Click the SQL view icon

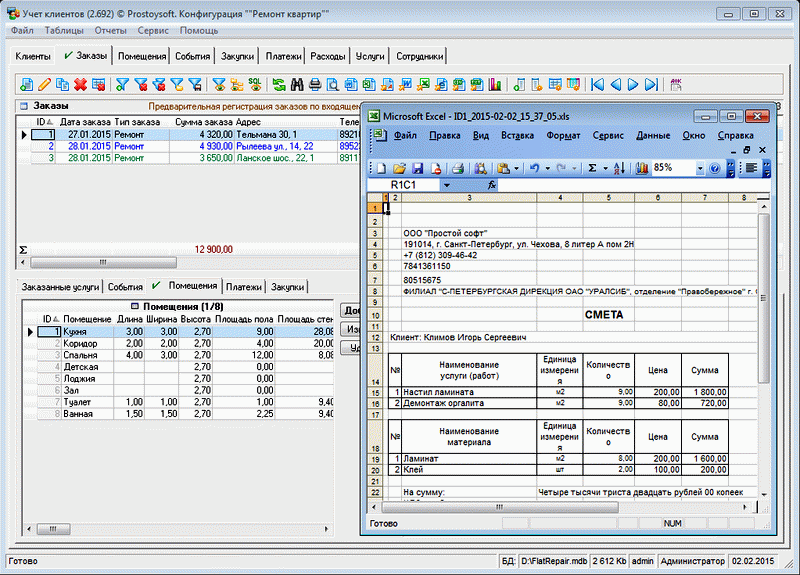point(255,84)
